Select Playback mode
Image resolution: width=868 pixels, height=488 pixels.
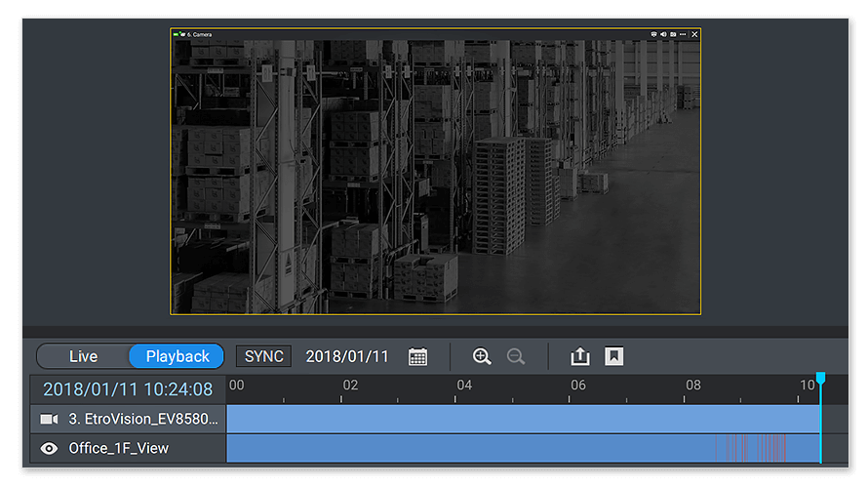point(178,356)
